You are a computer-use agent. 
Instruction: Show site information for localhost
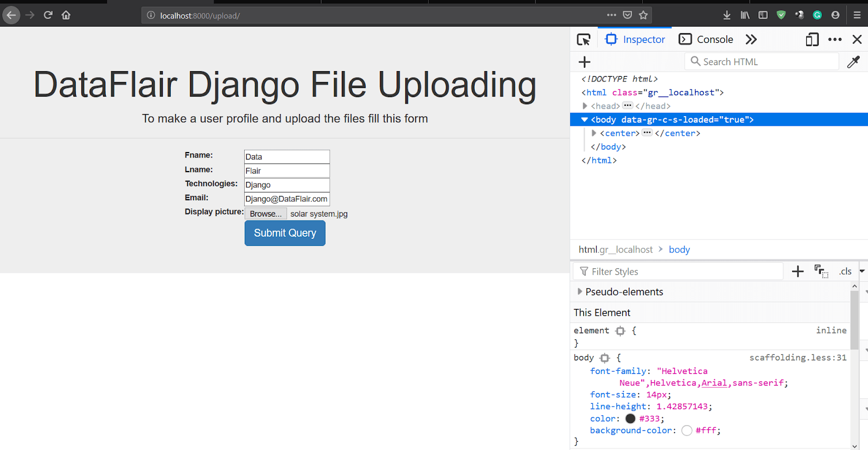151,15
